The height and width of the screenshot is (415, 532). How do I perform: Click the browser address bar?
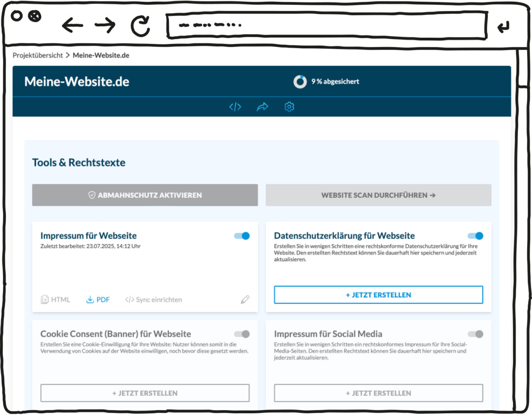326,26
